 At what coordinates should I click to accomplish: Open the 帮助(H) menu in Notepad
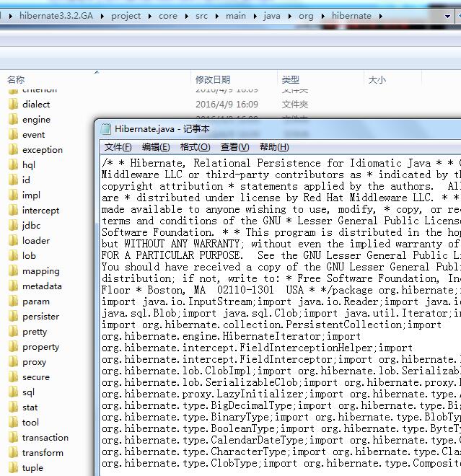point(274,147)
